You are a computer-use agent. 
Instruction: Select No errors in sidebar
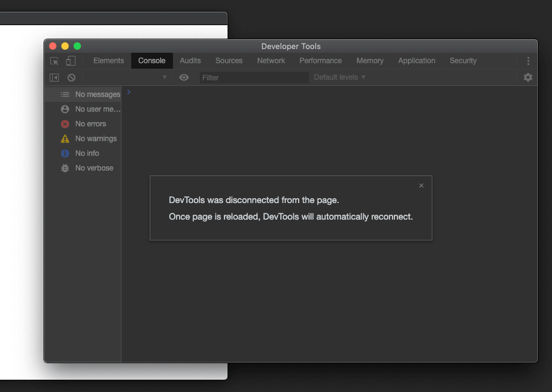coord(90,124)
